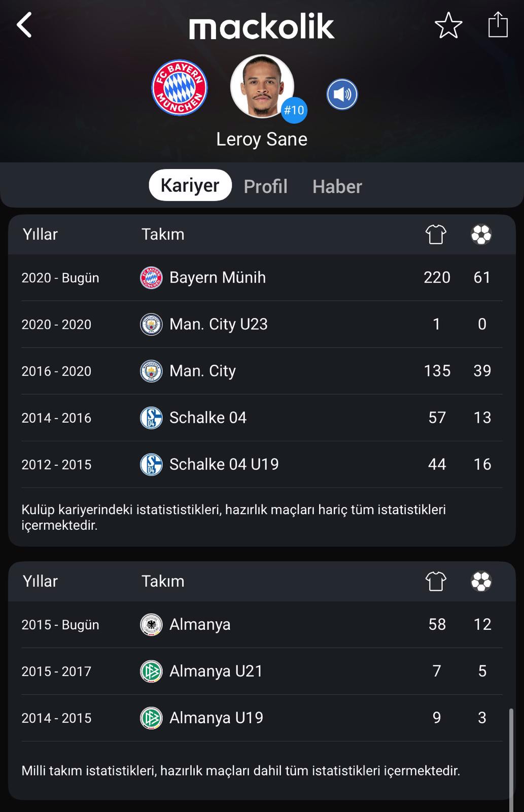
Task: Open the Almanya U19 row
Action: tap(262, 718)
